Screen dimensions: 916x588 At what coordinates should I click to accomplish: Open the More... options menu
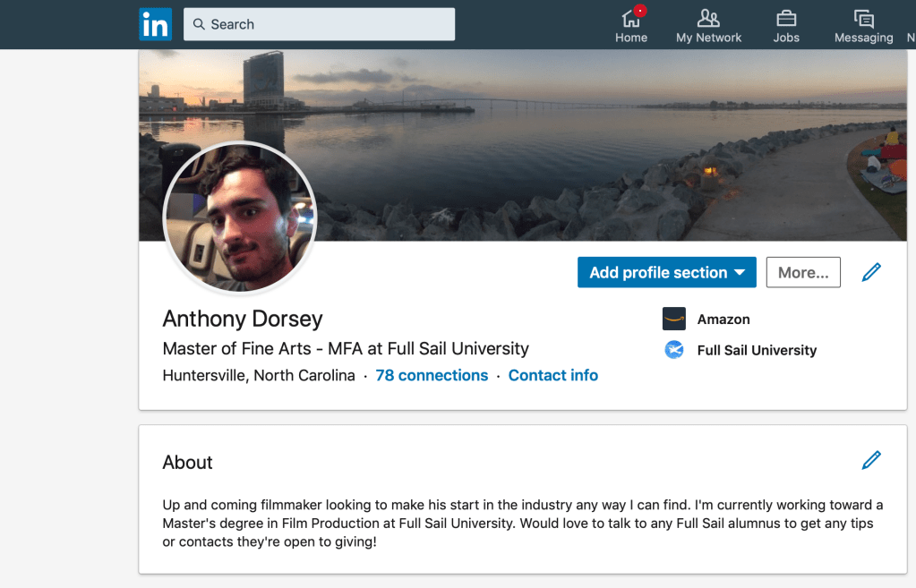coord(802,273)
